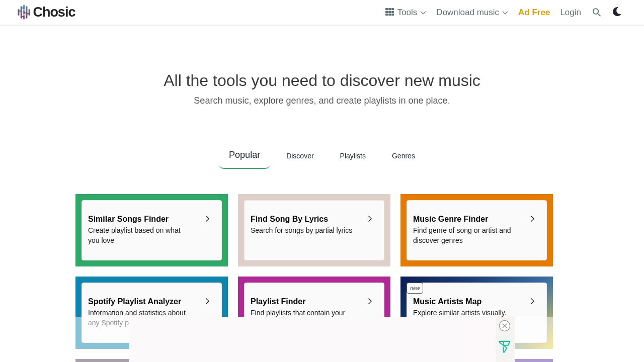This screenshot has width=644, height=362.
Task: Expand the Tools dropdown menu
Action: pyautogui.click(x=406, y=13)
